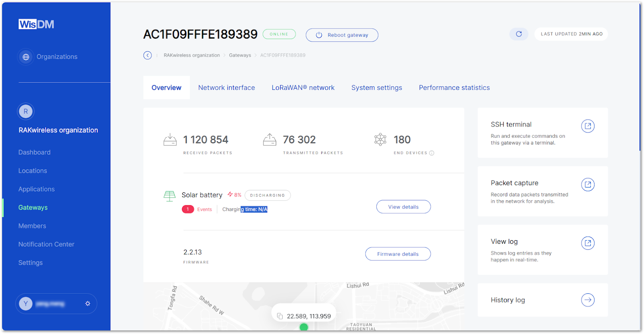This screenshot has width=644, height=334.
Task: Click the solar panel icon
Action: click(169, 196)
